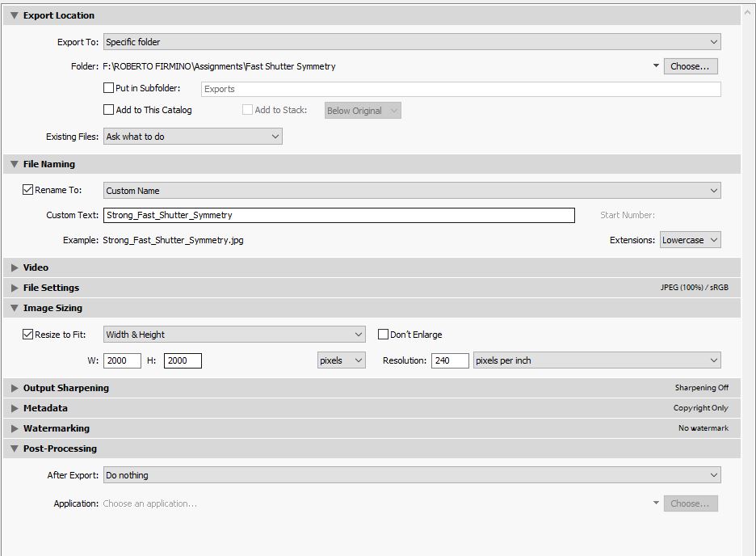
Task: Click Choose button for export folder
Action: (690, 66)
